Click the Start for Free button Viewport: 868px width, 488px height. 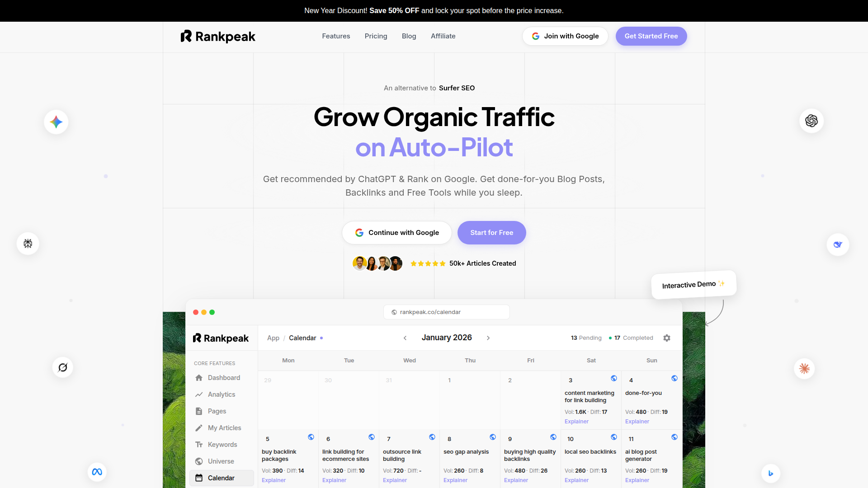[x=491, y=233]
